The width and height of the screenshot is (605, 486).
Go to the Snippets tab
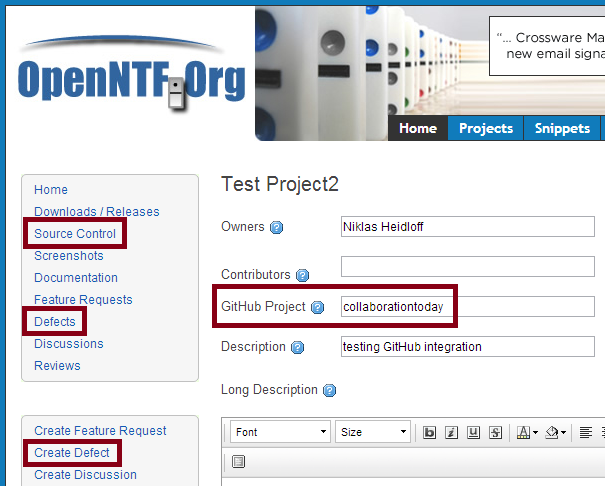pyautogui.click(x=562, y=128)
